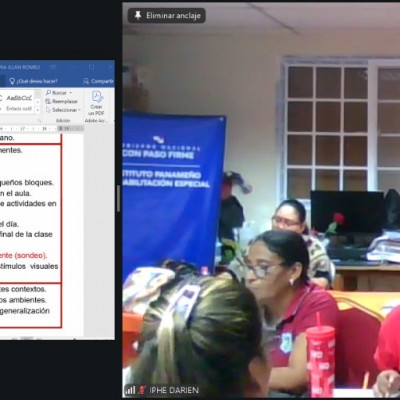Click the horizontal ruler above the document
This screenshot has width=400, height=400.
(42, 128)
